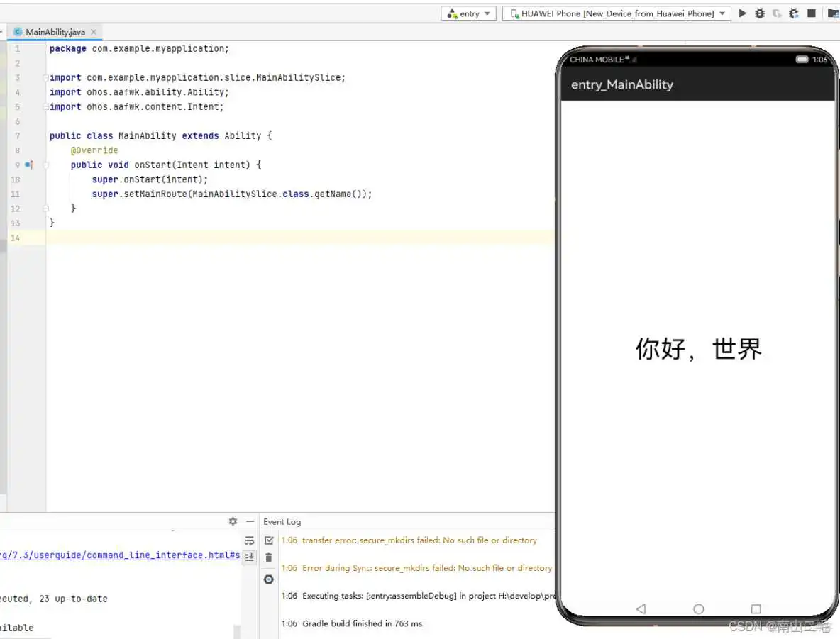Viewport: 840px width, 639px height.
Task: Run the entry application with the green play icon
Action: pos(742,13)
